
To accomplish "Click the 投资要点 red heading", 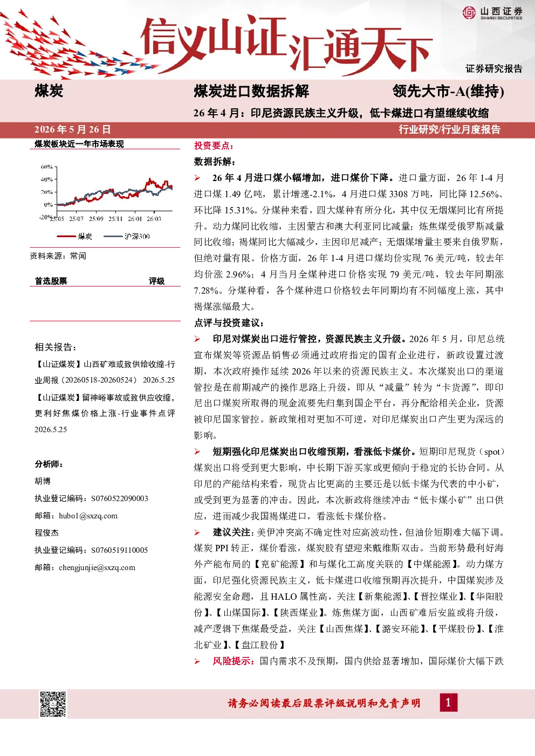I will [214, 145].
